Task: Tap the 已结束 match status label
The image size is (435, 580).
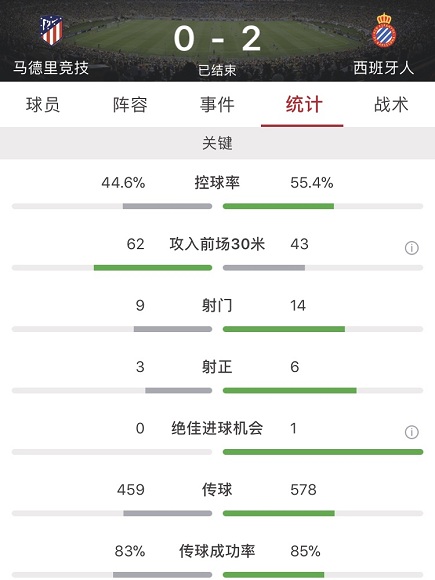Action: point(217,70)
